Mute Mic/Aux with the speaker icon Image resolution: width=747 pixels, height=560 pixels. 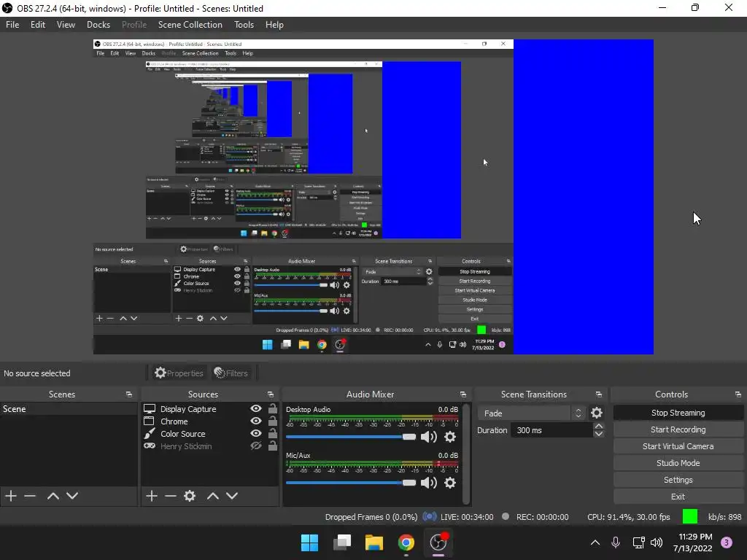tap(429, 483)
